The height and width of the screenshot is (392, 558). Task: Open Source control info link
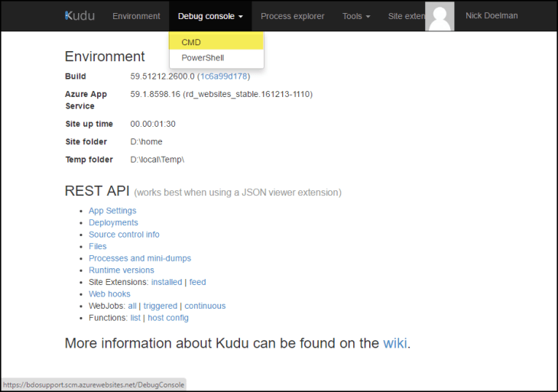click(x=124, y=235)
